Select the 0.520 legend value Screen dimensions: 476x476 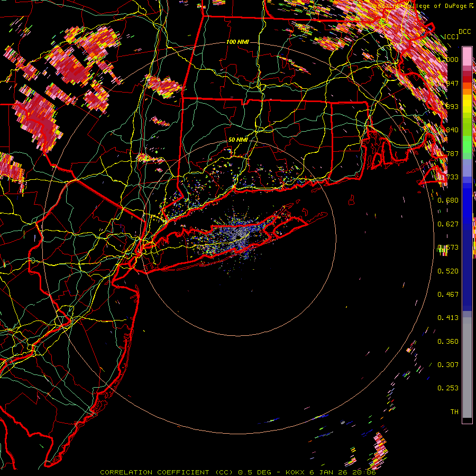click(448, 271)
